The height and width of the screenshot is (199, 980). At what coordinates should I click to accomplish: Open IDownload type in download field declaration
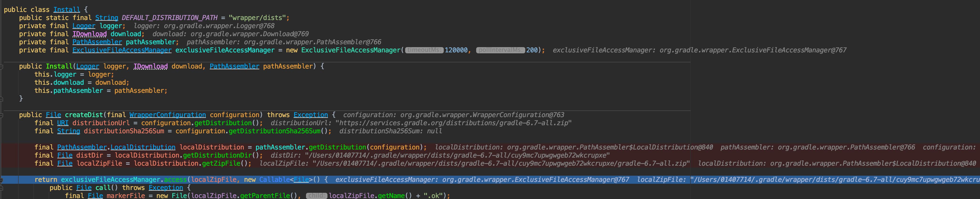pos(89,34)
